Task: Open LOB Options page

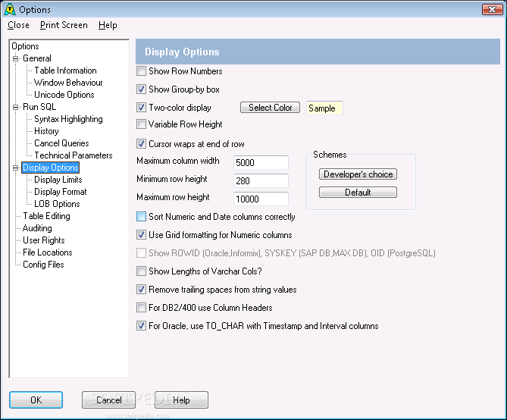Action: (57, 204)
